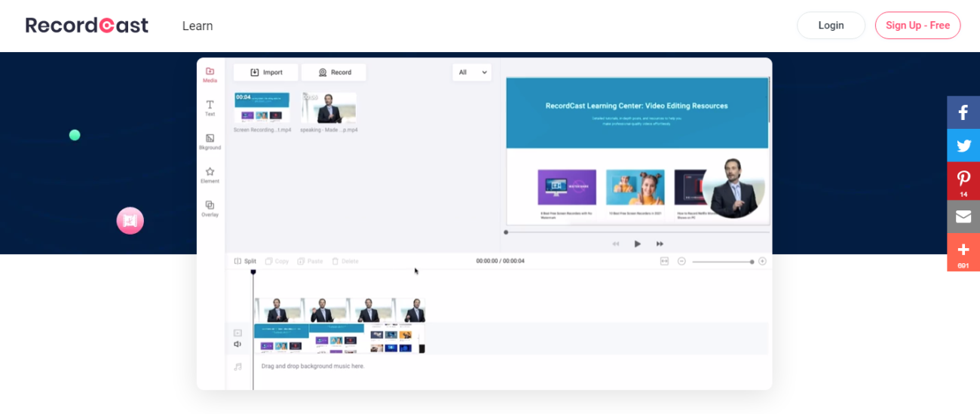Click the preview scrollbar on right edge
The image size is (980, 414).
coord(770,100)
